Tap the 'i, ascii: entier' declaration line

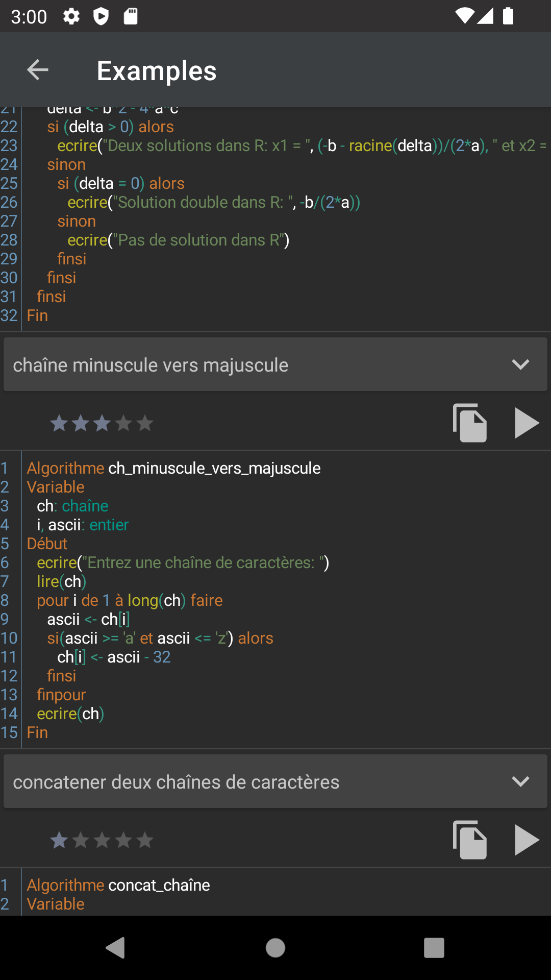[83, 525]
